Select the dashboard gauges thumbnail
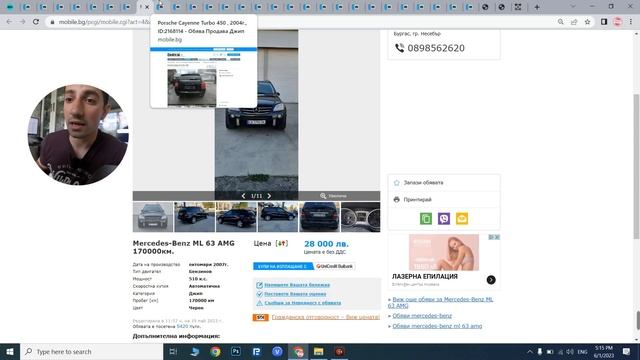This screenshot has height=360, width=640. click(360, 217)
